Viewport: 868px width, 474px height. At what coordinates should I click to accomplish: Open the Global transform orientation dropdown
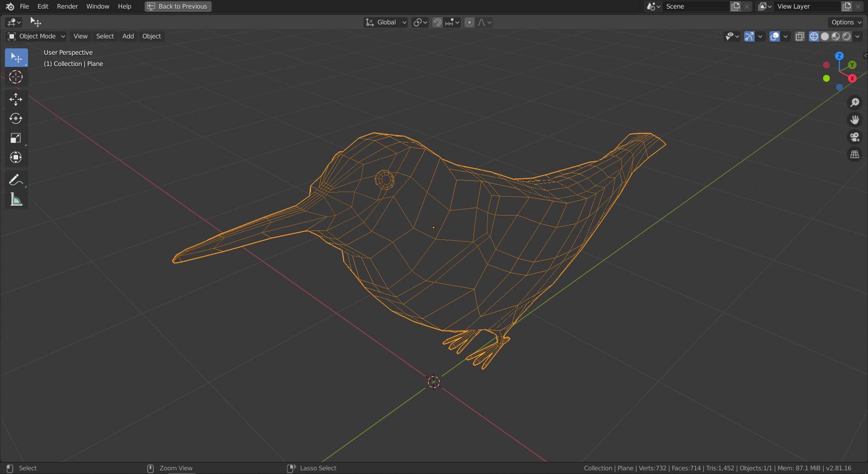pos(386,22)
